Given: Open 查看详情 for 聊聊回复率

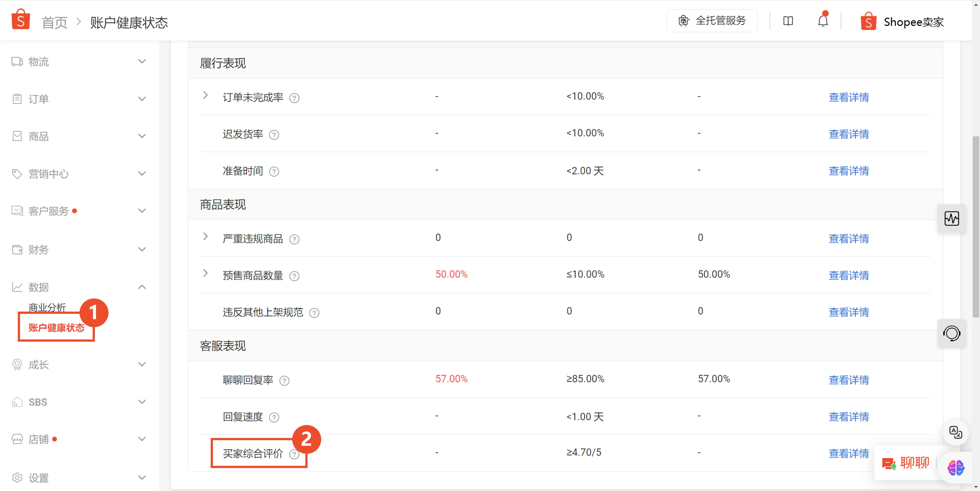Looking at the screenshot, I should tap(849, 380).
